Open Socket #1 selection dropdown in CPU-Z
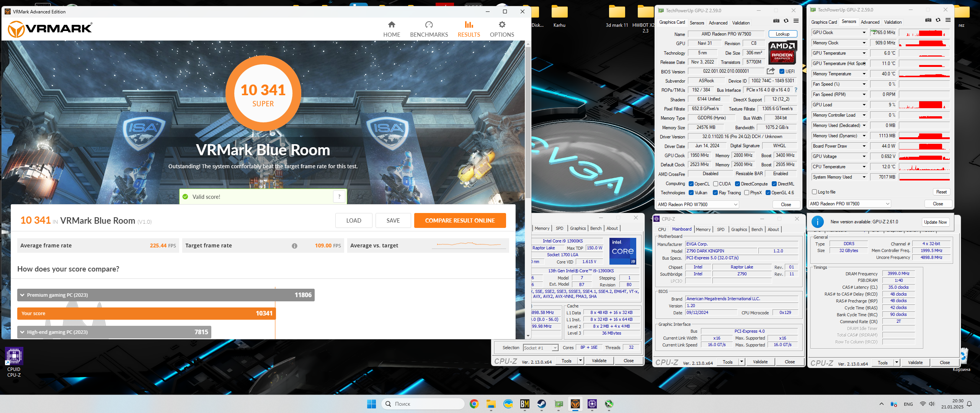The height and width of the screenshot is (413, 980). [541, 348]
